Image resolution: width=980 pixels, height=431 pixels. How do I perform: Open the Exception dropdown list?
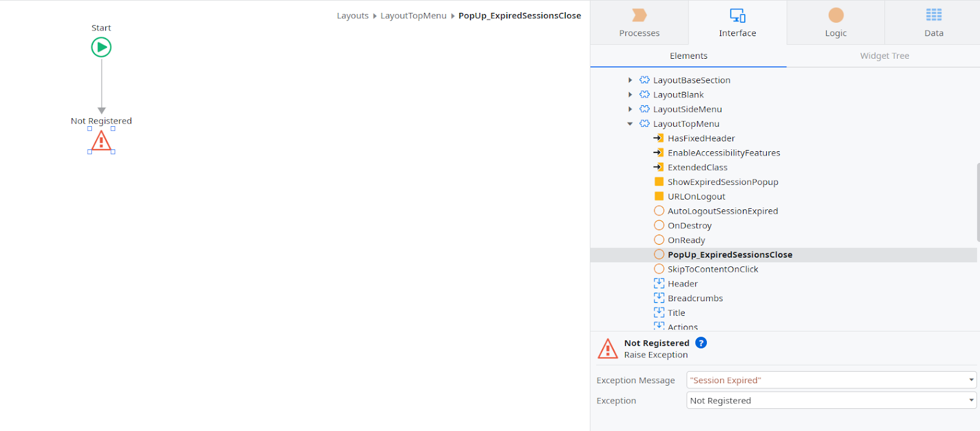(831, 400)
